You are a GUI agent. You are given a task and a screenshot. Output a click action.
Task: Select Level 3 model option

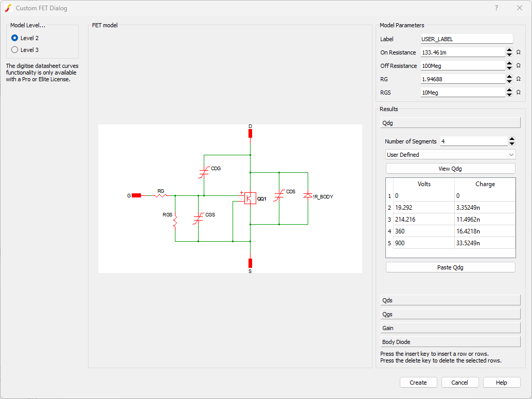(15, 50)
